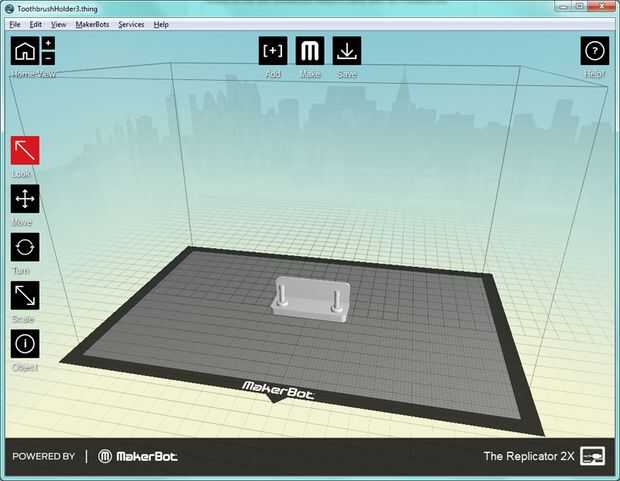Select the Turn rotate tool
The width and height of the screenshot is (620, 481).
[25, 247]
